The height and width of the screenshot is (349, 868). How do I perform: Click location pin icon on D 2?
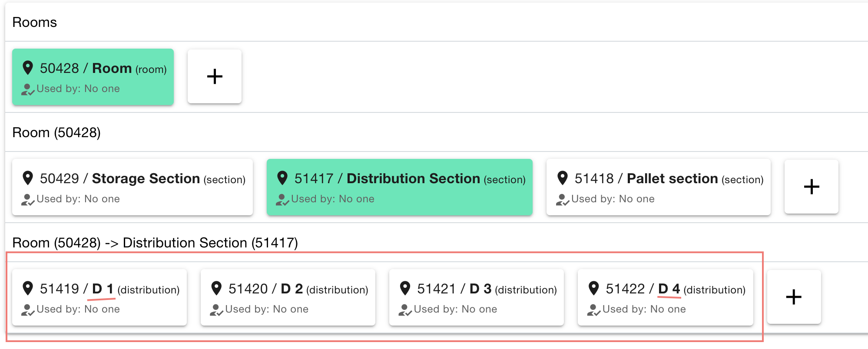[x=216, y=288]
